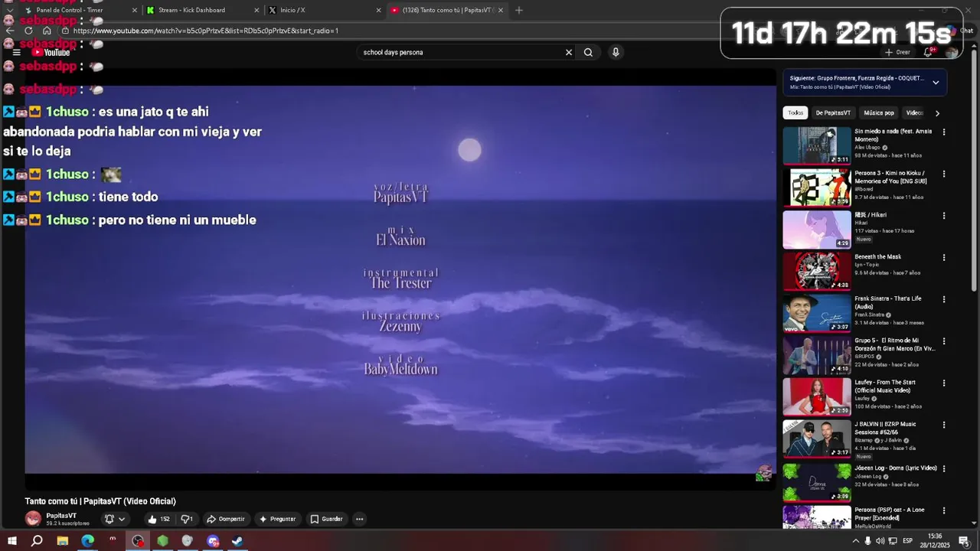This screenshot has height=551, width=980.
Task: Open Discord from the taskbar
Action: pyautogui.click(x=213, y=541)
